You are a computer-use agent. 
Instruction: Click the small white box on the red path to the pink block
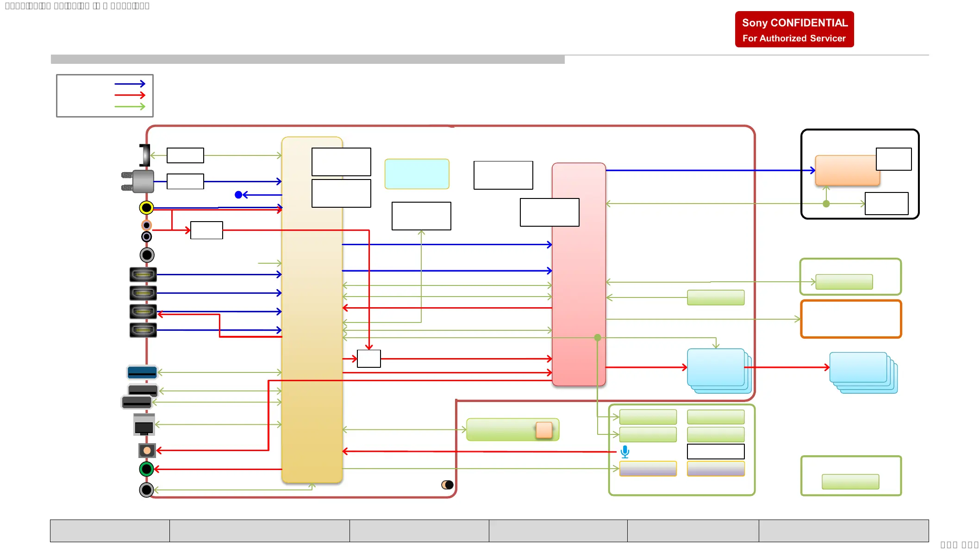(369, 359)
